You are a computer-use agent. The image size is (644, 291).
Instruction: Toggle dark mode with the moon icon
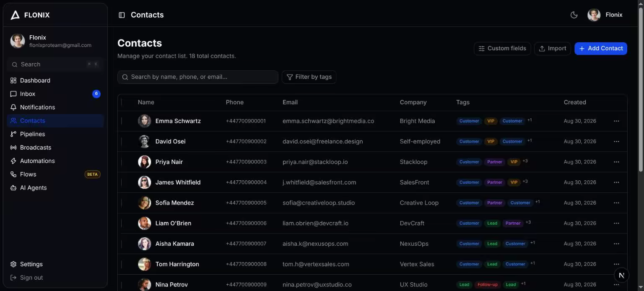click(x=574, y=15)
